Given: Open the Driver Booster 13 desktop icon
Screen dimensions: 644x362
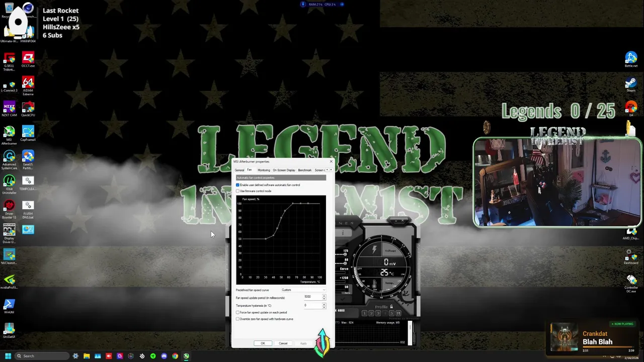Looking at the screenshot, I should point(9,209).
